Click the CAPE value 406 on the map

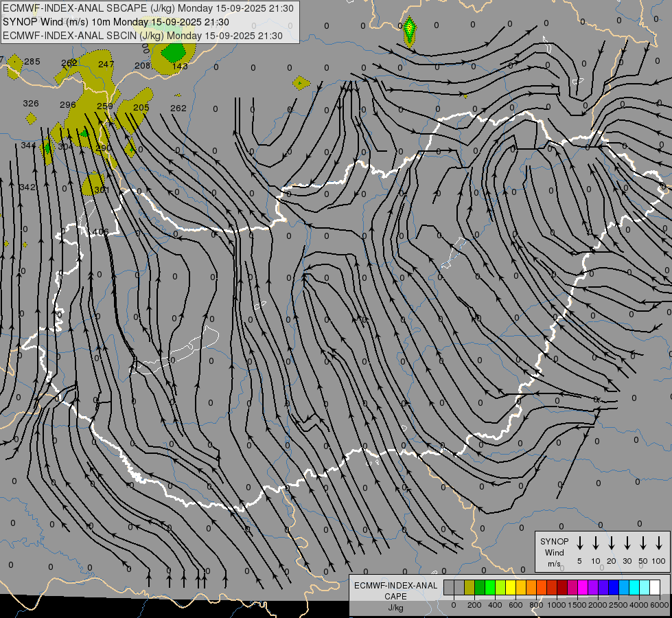point(100,232)
